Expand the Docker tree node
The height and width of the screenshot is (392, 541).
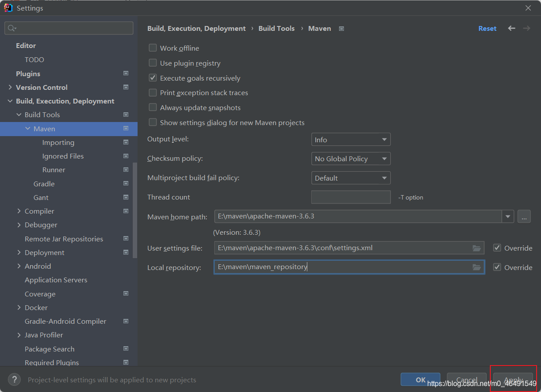pos(19,307)
